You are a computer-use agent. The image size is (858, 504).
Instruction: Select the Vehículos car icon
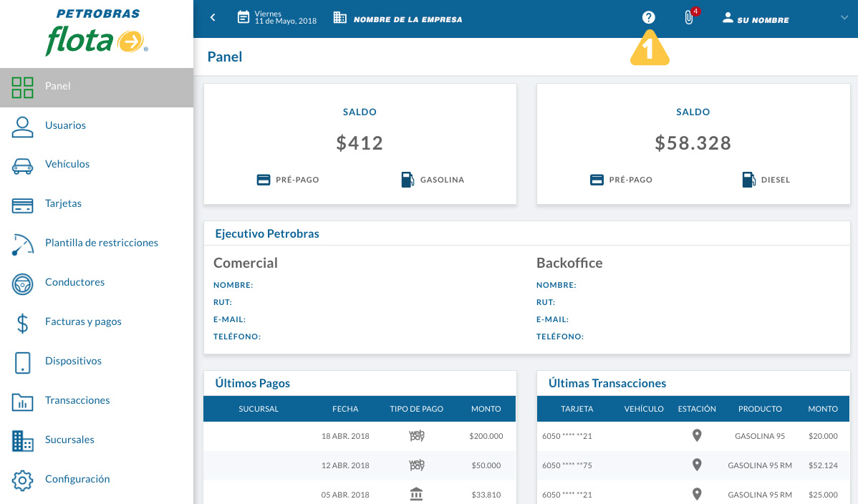tap(22, 166)
